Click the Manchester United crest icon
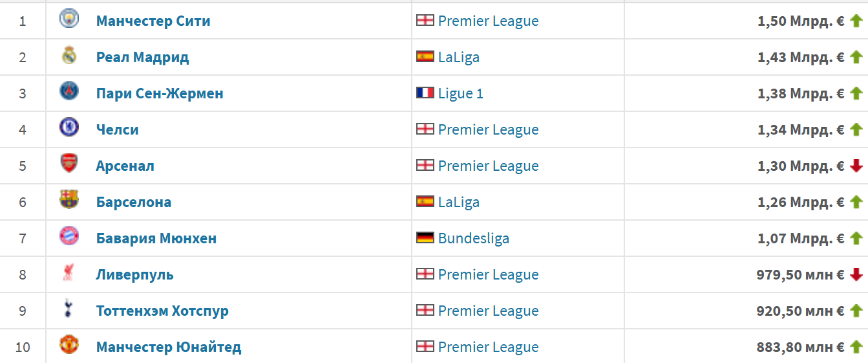The width and height of the screenshot is (868, 363). tap(69, 346)
